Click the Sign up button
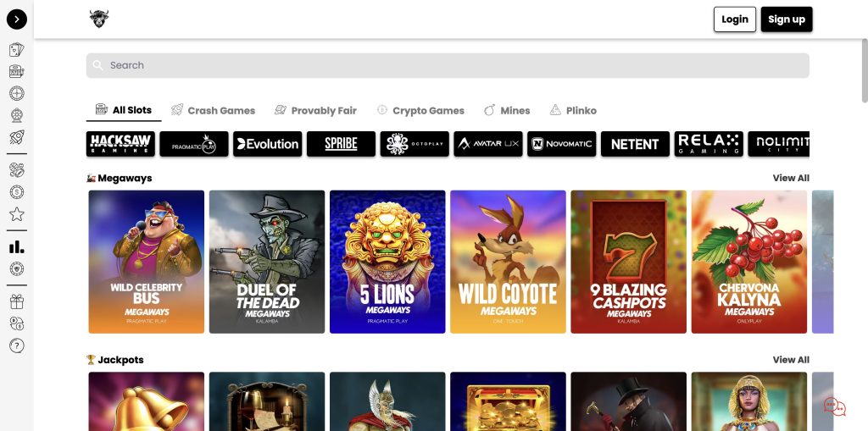 point(786,19)
